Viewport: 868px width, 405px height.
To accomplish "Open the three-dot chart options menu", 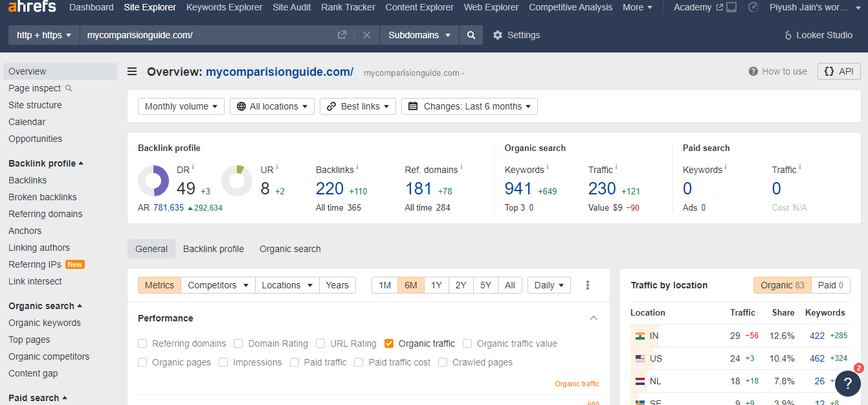I will [x=588, y=285].
